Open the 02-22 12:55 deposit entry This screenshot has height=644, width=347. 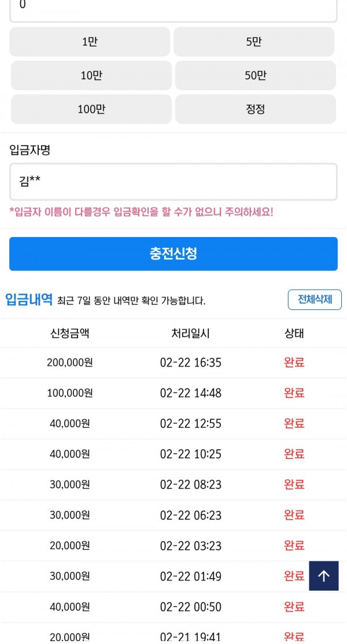(190, 424)
